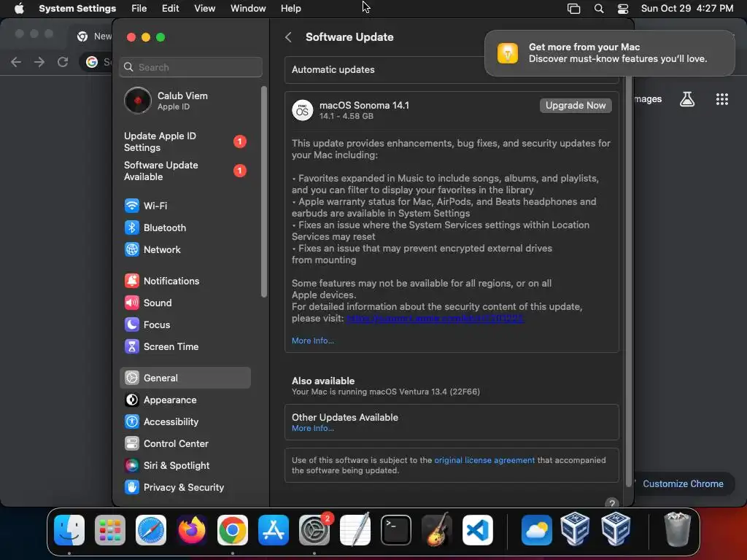
Task: Open the Window menu
Action: click(248, 9)
